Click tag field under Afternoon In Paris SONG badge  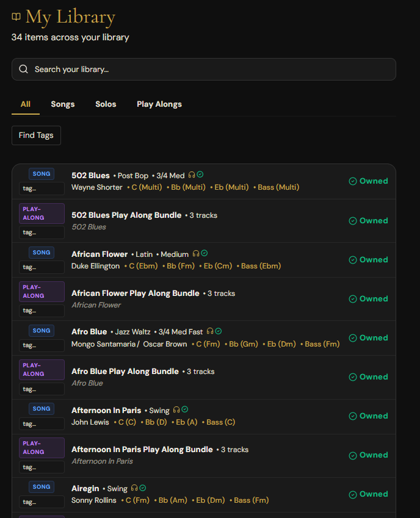pos(42,424)
